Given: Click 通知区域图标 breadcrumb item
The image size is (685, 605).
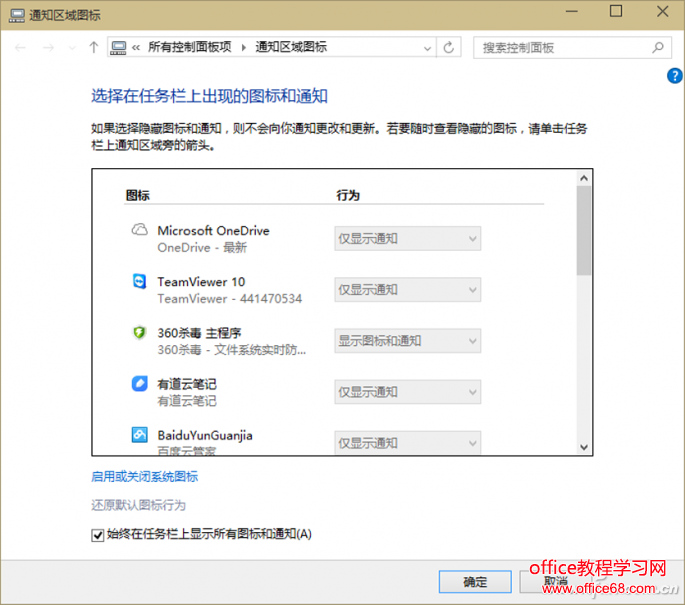Looking at the screenshot, I should [x=291, y=47].
